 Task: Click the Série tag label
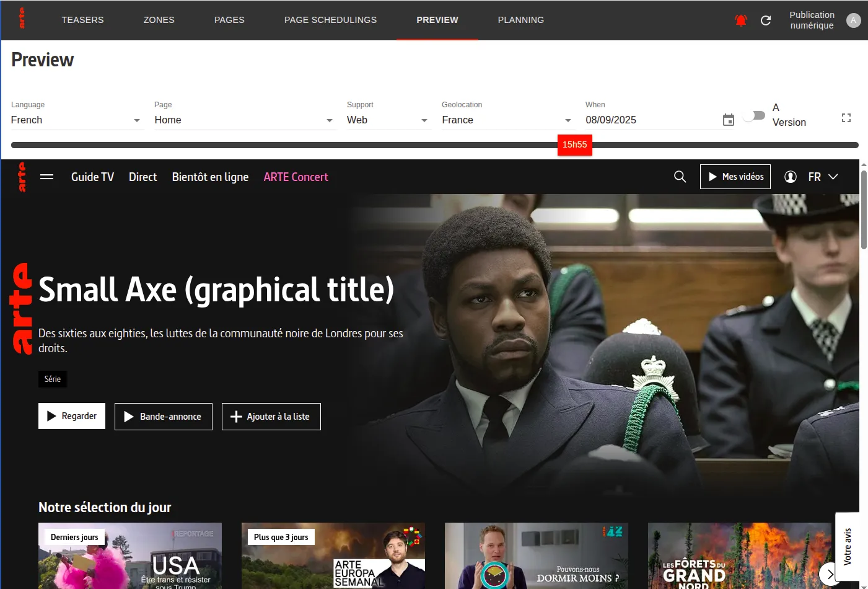click(x=53, y=379)
